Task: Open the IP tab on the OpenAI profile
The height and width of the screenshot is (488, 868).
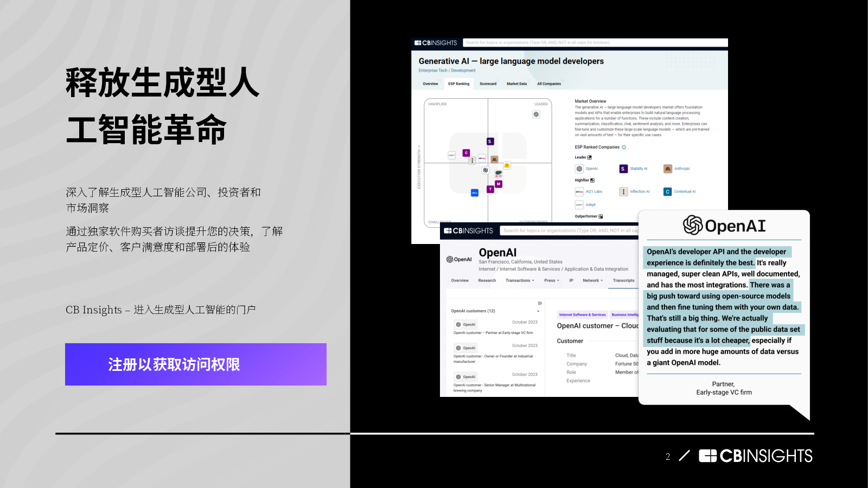Action: 571,281
